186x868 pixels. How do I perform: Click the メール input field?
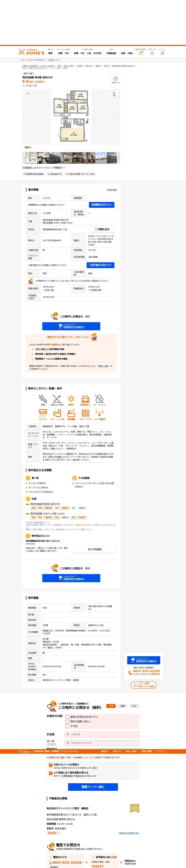[x=102, y=743]
